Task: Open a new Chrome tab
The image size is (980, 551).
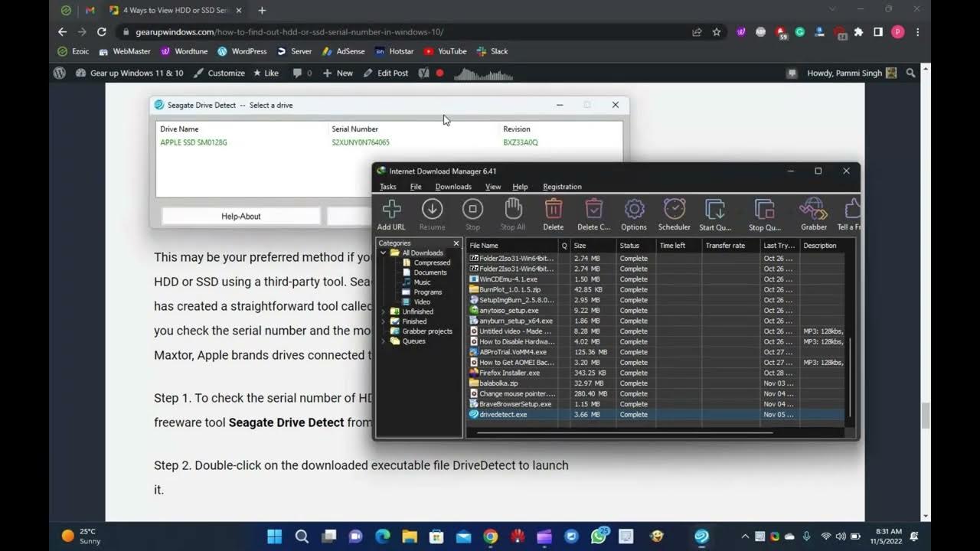Action: pyautogui.click(x=262, y=11)
